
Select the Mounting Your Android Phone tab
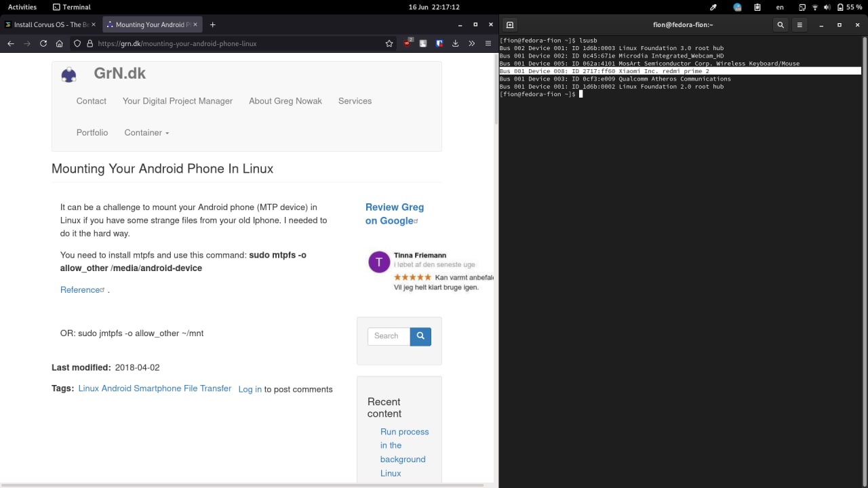pos(152,24)
